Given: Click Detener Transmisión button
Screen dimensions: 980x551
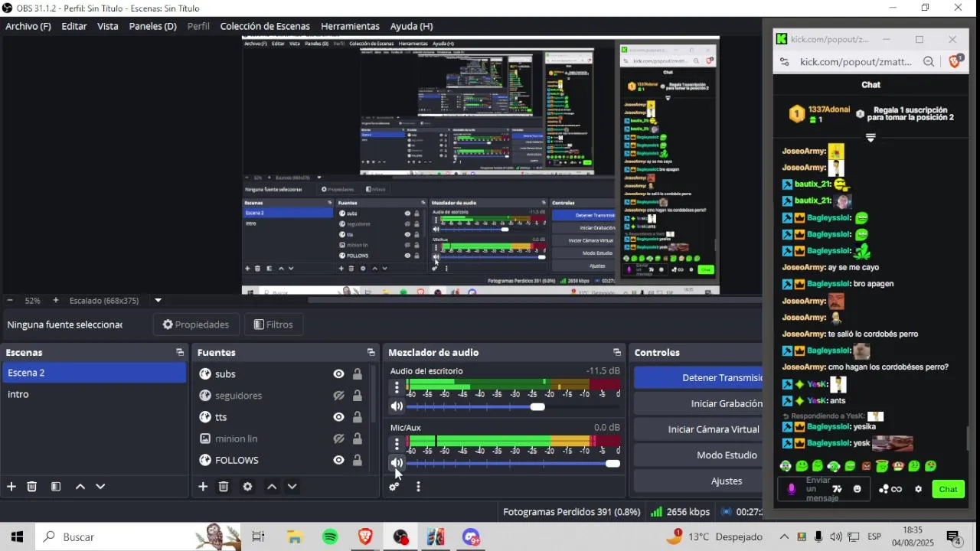Looking at the screenshot, I should pyautogui.click(x=698, y=377).
